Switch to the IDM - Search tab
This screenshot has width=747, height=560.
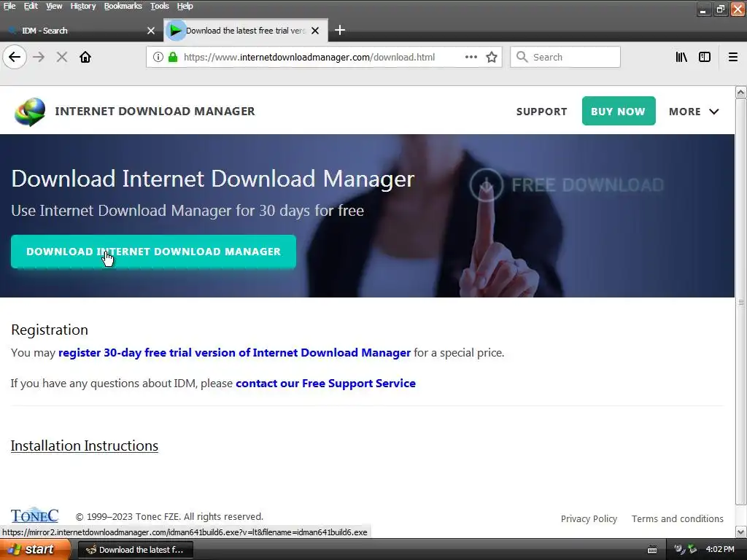[x=81, y=31]
